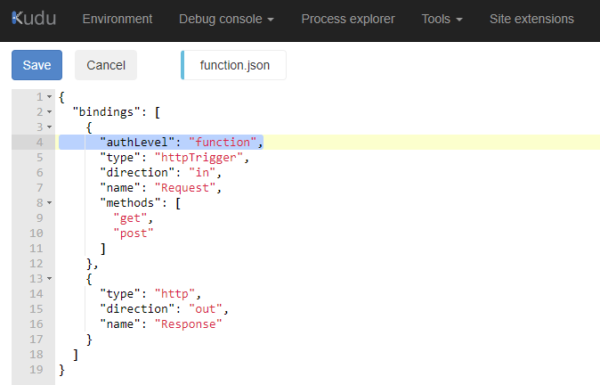This screenshot has height=385, width=600.
Task: Open Process explorer
Action: point(348,19)
